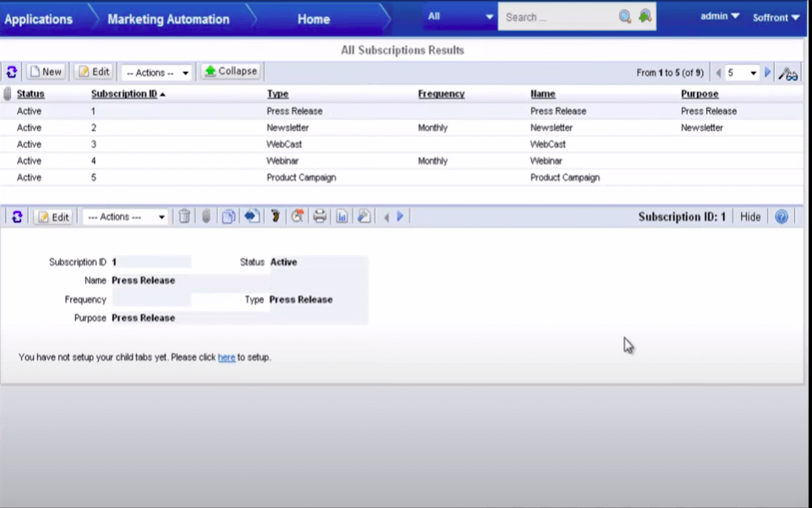
Task: Click the Frequency field in detail form
Action: (x=151, y=300)
